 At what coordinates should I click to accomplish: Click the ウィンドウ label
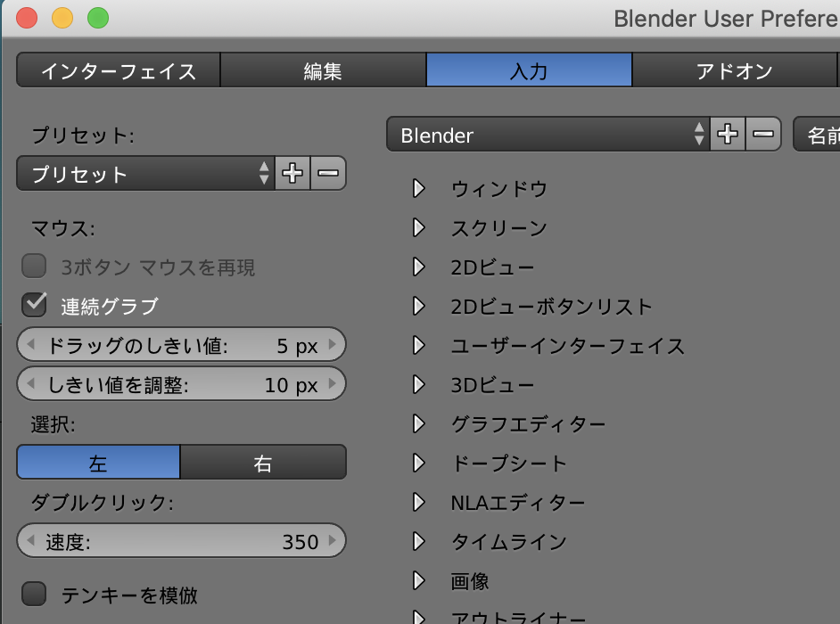(x=499, y=189)
